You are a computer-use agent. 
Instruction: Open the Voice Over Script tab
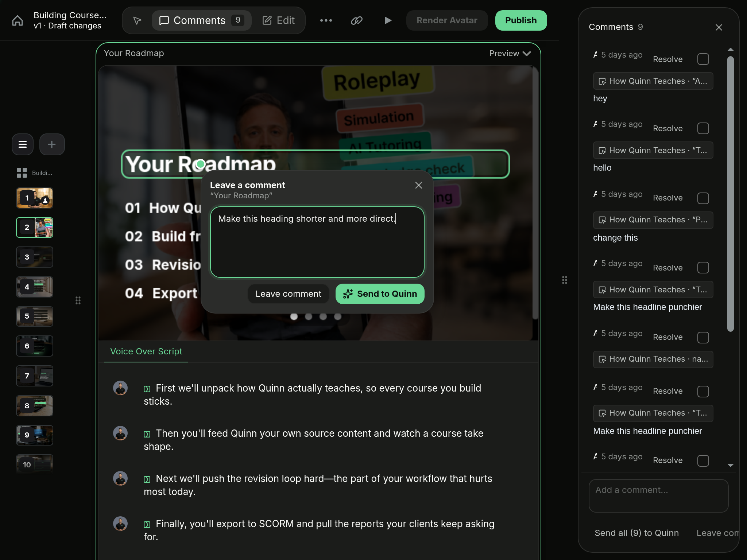pos(146,351)
